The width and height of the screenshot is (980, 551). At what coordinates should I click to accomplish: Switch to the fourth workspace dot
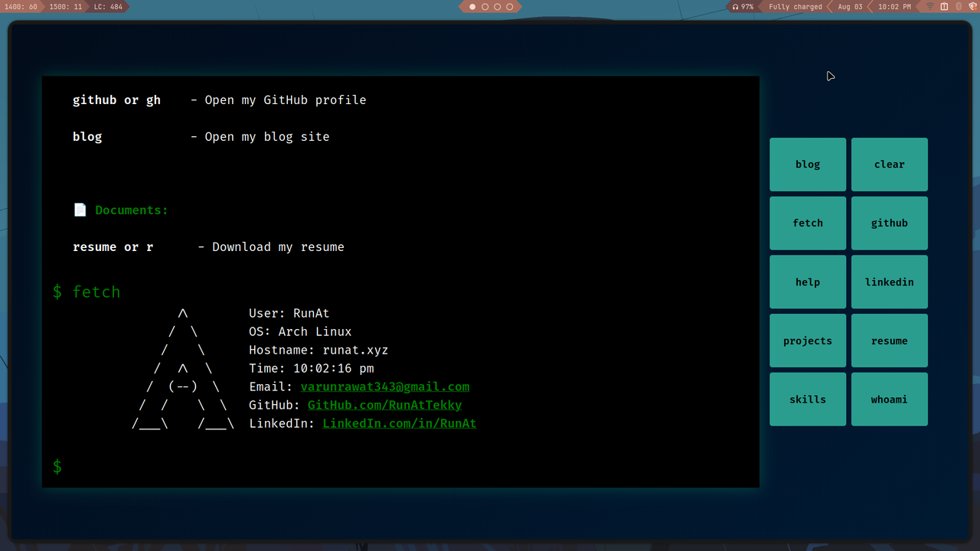coord(509,7)
